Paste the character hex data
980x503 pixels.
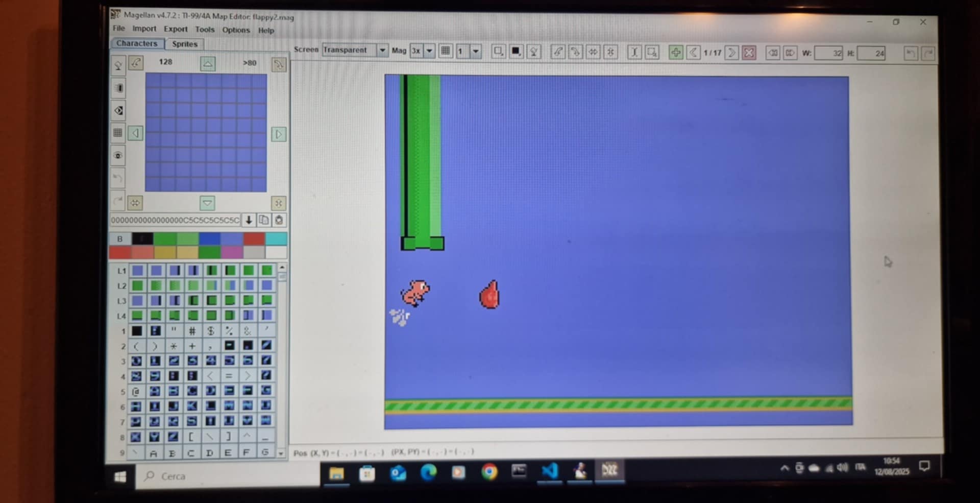click(x=279, y=220)
